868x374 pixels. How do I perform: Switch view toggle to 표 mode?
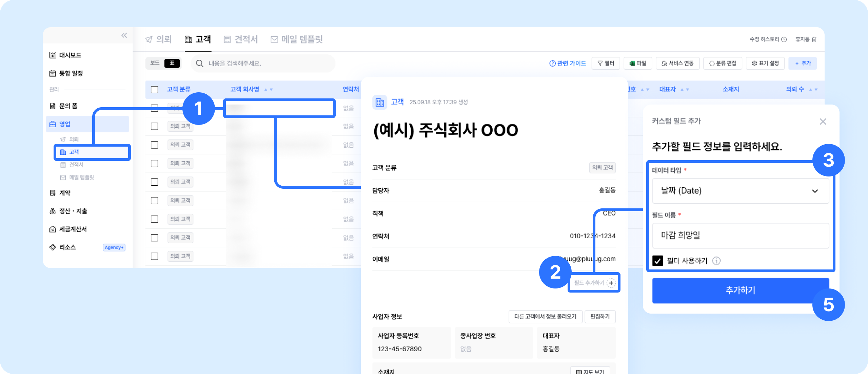pos(172,63)
